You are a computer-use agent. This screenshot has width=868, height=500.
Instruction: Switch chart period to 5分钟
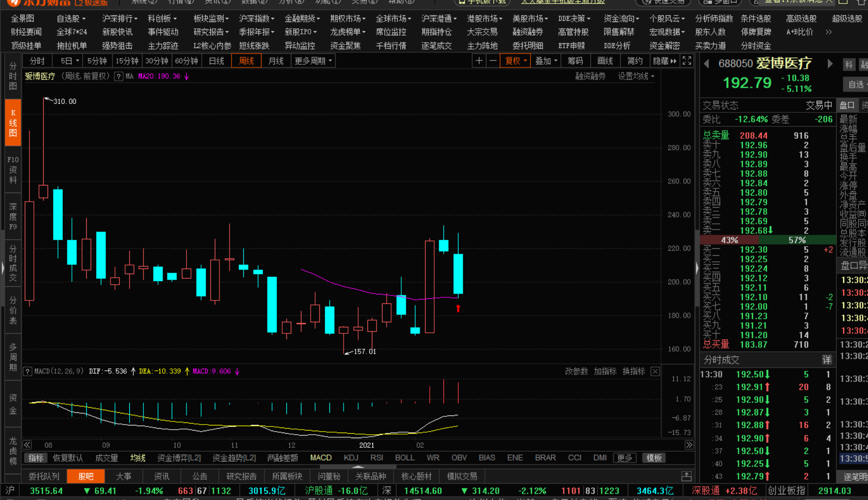point(97,61)
